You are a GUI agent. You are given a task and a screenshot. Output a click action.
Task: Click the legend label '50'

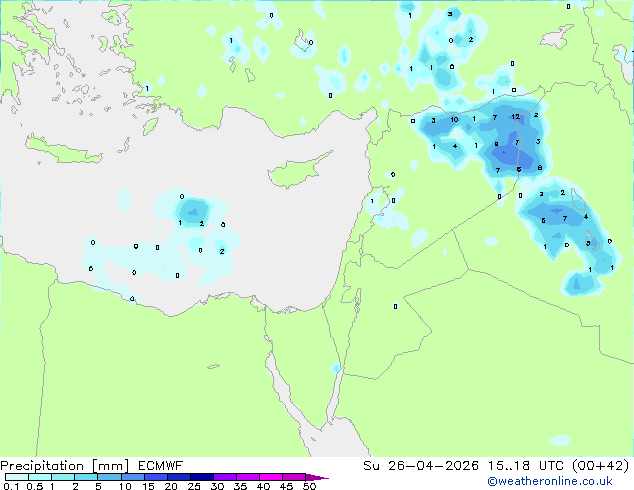click(x=309, y=486)
